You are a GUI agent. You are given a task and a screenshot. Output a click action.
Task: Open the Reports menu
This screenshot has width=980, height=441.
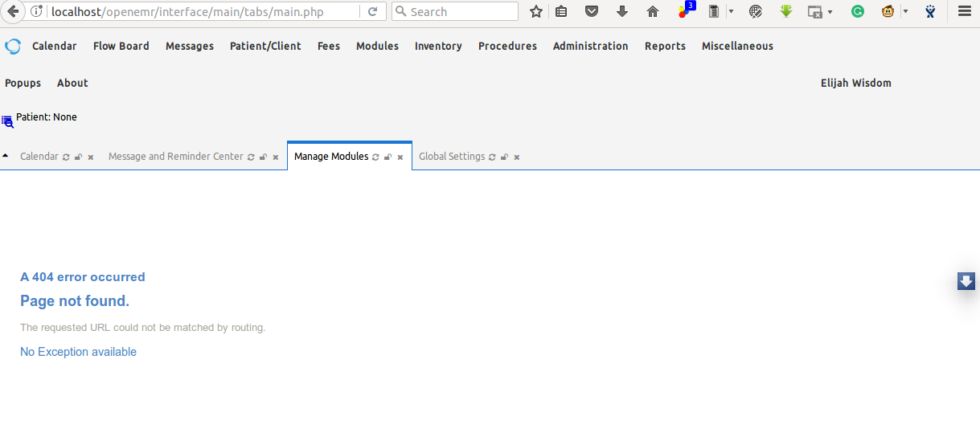coord(665,47)
